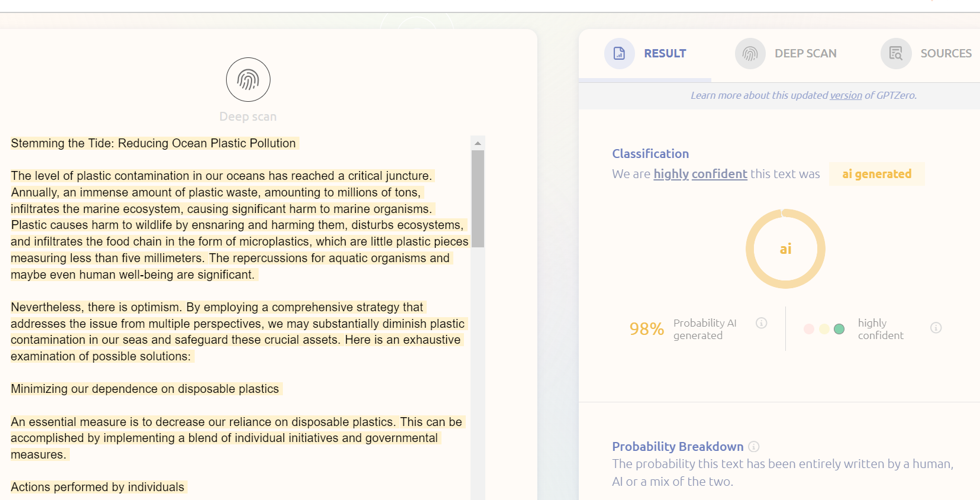Open info icon beside highly confident label

point(936,328)
